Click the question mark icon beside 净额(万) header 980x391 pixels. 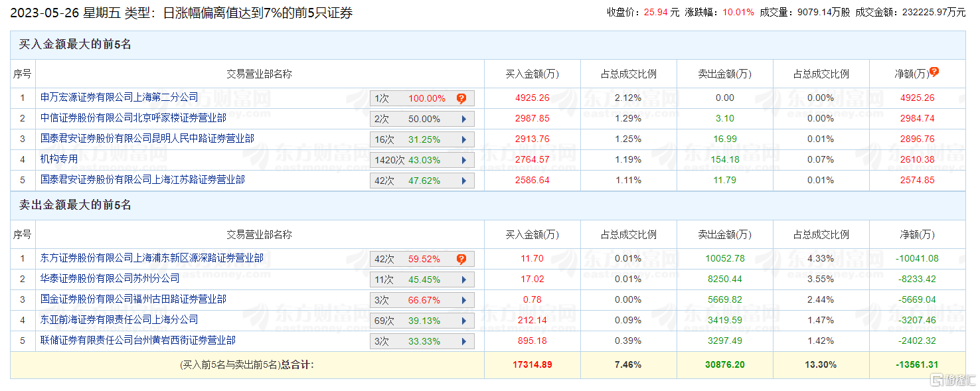click(x=934, y=72)
